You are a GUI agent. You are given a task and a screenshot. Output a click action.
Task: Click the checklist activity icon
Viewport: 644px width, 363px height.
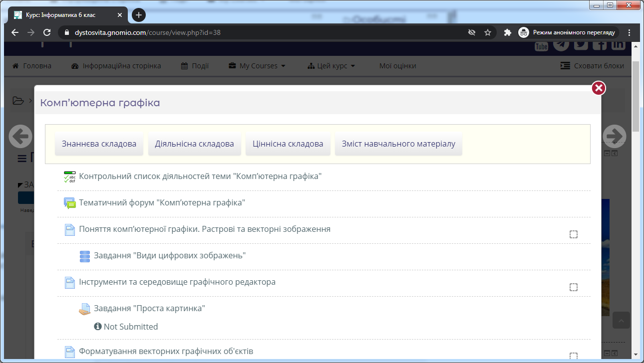coord(70,177)
